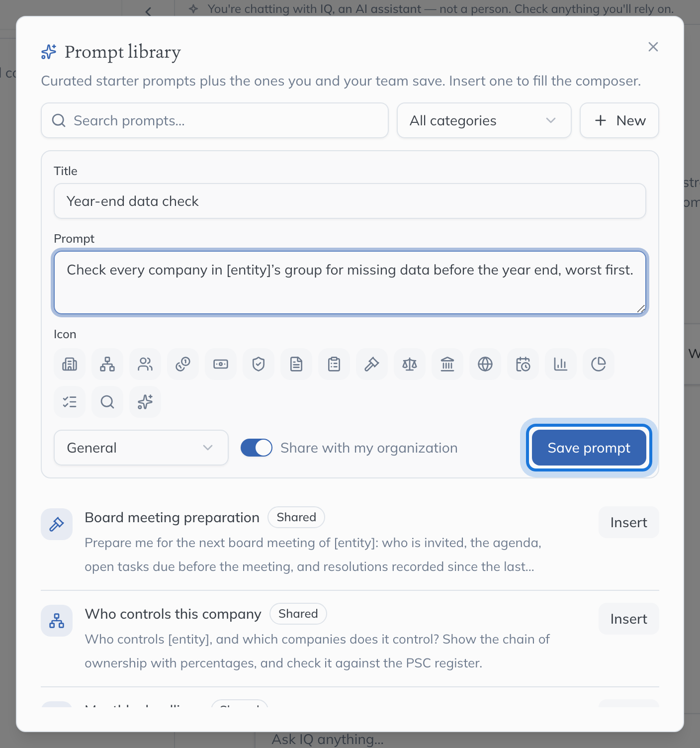Click the Ask IQ anything composer behind dialog
Image resolution: width=700 pixels, height=748 pixels.
point(328,740)
